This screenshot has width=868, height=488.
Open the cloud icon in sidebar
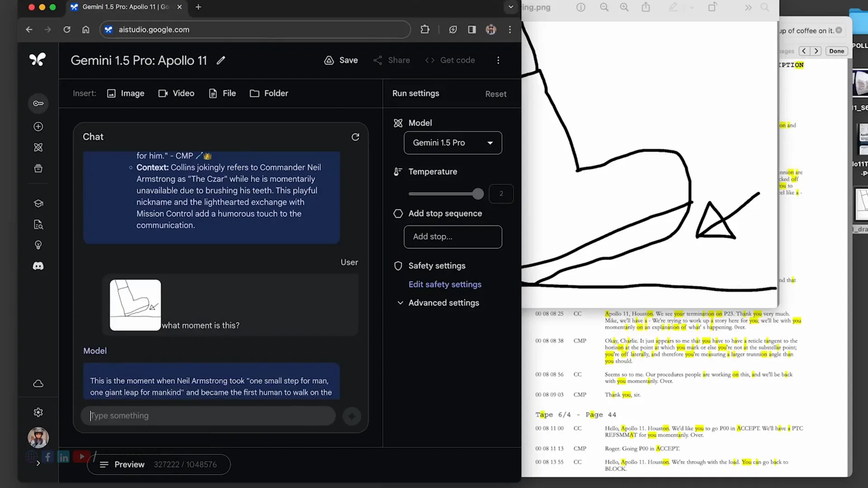click(x=38, y=384)
